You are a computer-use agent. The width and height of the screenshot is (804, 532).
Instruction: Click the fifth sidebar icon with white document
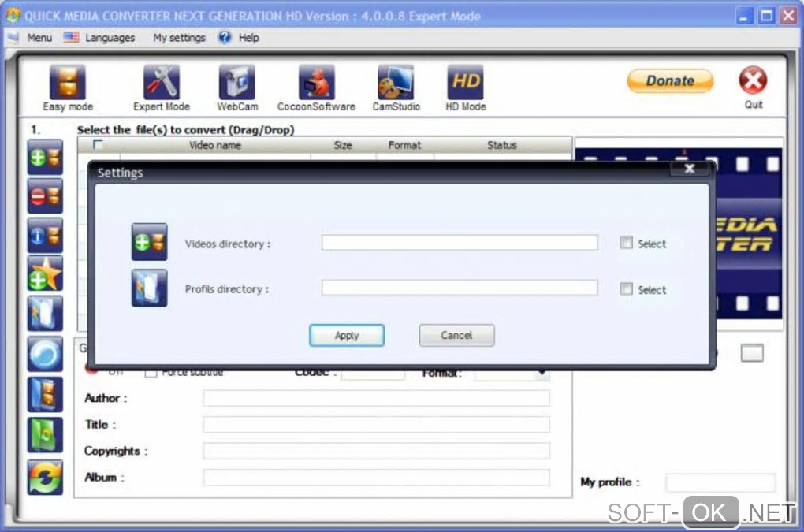tap(46, 313)
